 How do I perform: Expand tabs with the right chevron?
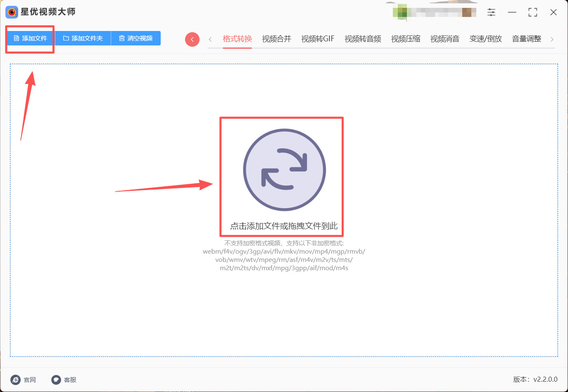tap(552, 39)
